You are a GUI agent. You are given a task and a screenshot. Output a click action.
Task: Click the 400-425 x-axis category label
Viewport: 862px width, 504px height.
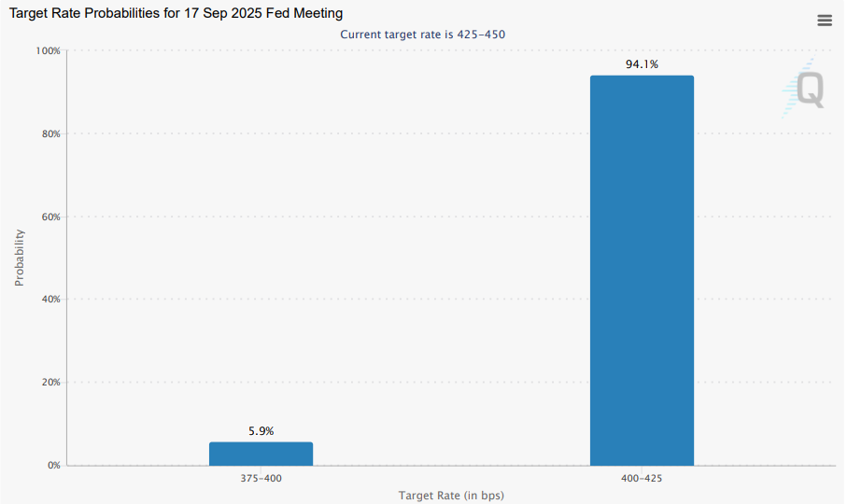pyautogui.click(x=642, y=478)
